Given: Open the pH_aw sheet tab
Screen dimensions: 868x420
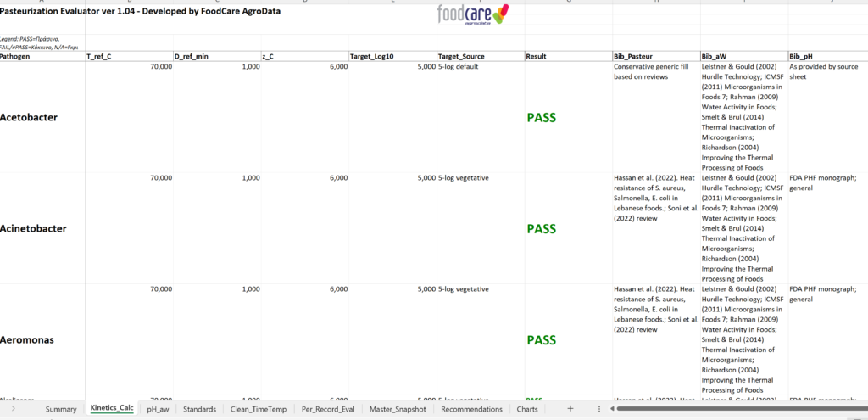Looking at the screenshot, I should click(158, 409).
